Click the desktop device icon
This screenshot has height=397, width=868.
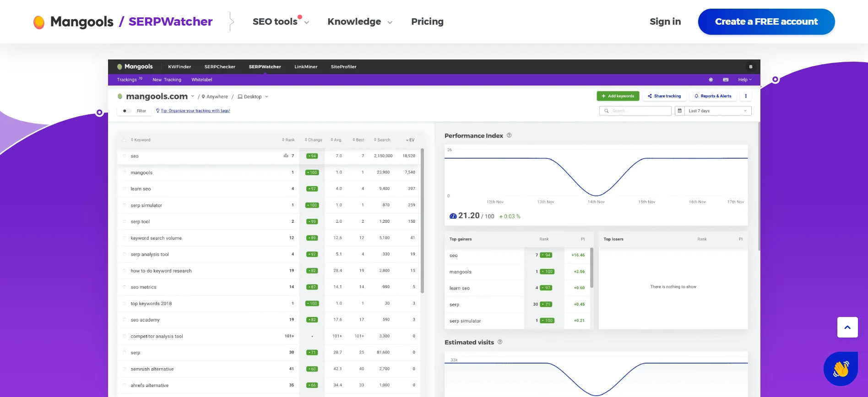(240, 97)
